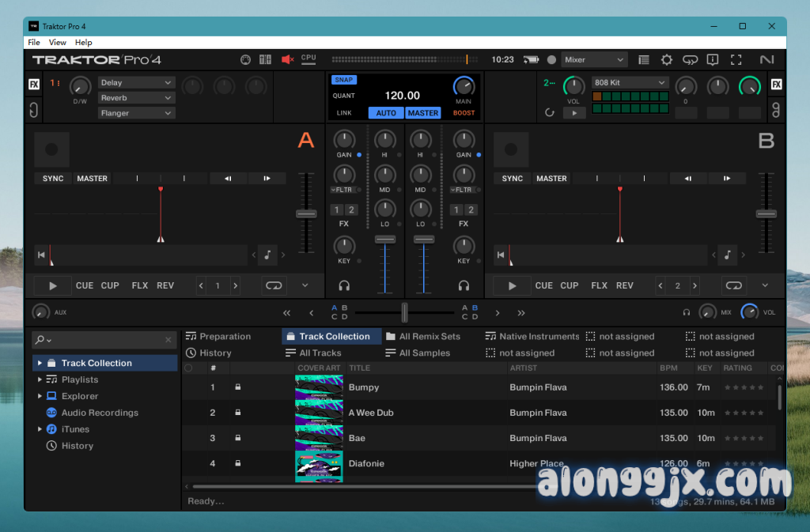Click the crossfader handle

click(405, 312)
